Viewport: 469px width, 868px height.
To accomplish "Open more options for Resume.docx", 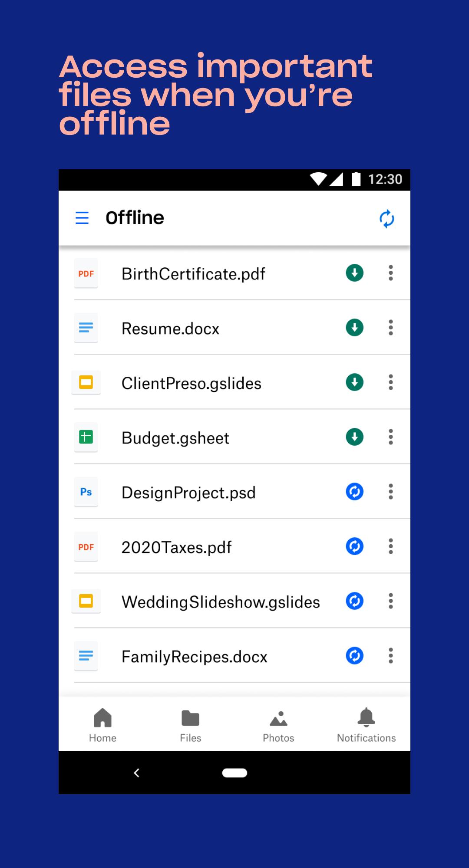I will [x=391, y=328].
